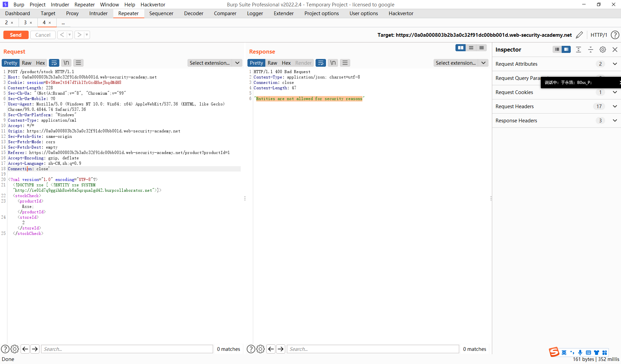
Task: Expand Request Attributes section
Action: 615,64
